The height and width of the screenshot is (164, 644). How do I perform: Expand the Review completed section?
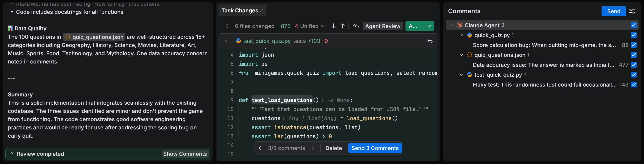click(12, 154)
